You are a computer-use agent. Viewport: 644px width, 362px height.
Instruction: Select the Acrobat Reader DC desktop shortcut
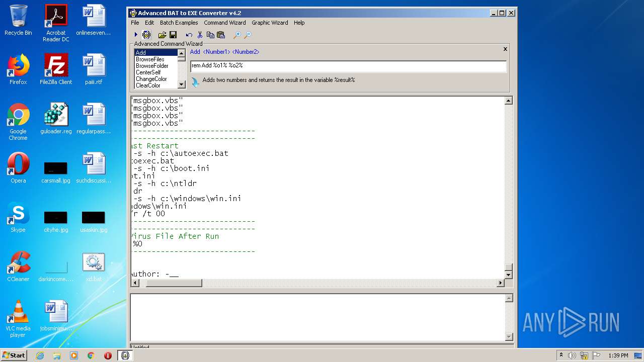(56, 23)
